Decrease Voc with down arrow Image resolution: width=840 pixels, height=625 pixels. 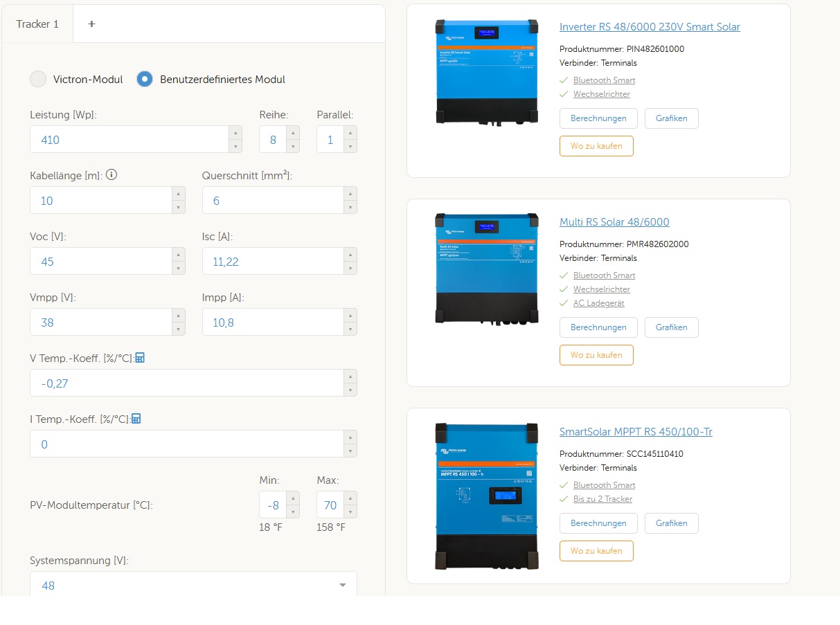(179, 268)
